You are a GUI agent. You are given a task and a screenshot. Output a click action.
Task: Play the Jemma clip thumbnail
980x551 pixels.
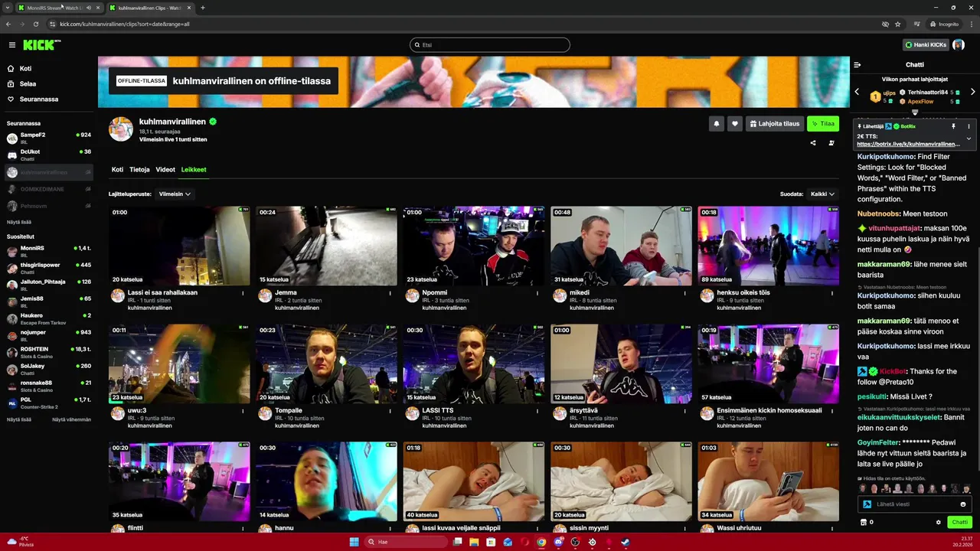(x=326, y=246)
